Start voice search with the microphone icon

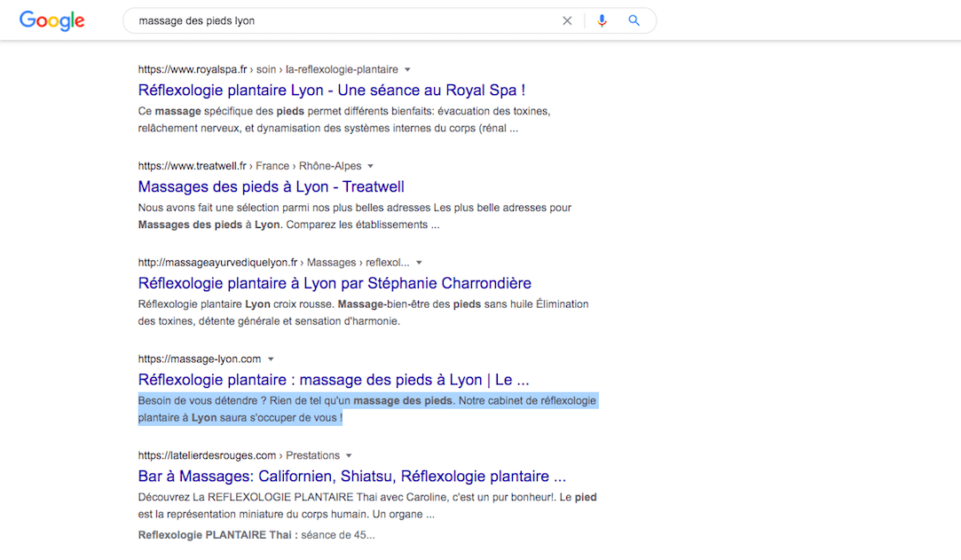602,20
